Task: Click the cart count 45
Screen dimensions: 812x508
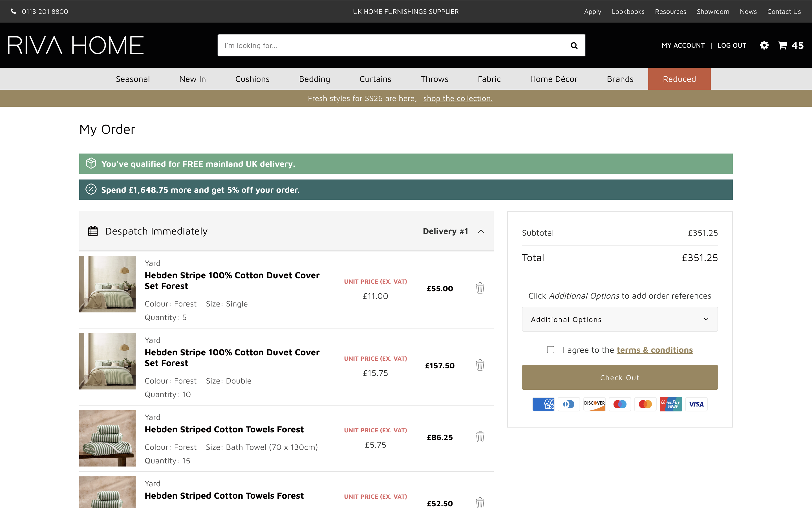Action: (798, 45)
